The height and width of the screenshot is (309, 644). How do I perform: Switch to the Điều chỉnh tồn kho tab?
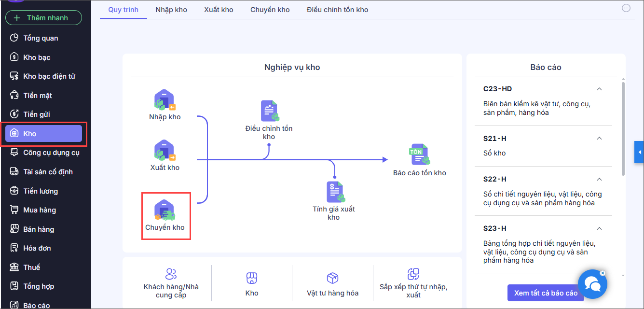(337, 10)
